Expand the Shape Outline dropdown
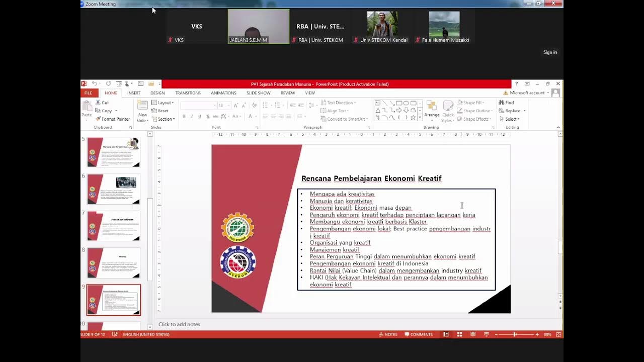 tap(474, 111)
